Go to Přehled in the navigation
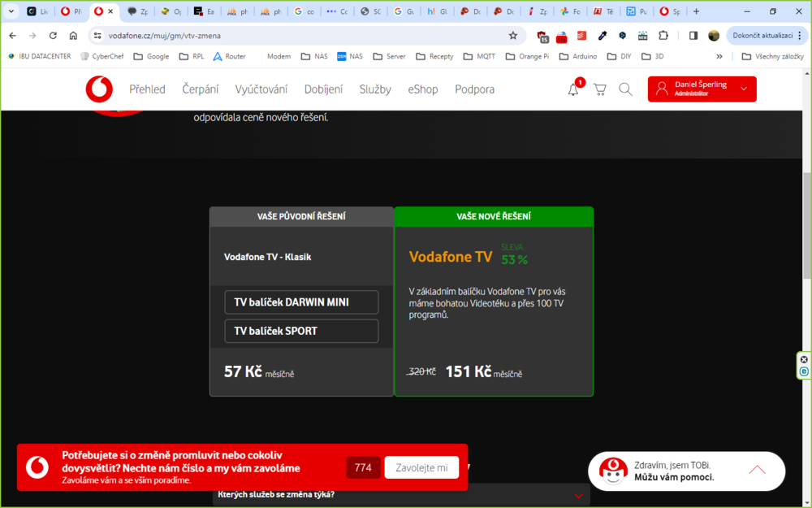The width and height of the screenshot is (812, 508). click(x=147, y=89)
